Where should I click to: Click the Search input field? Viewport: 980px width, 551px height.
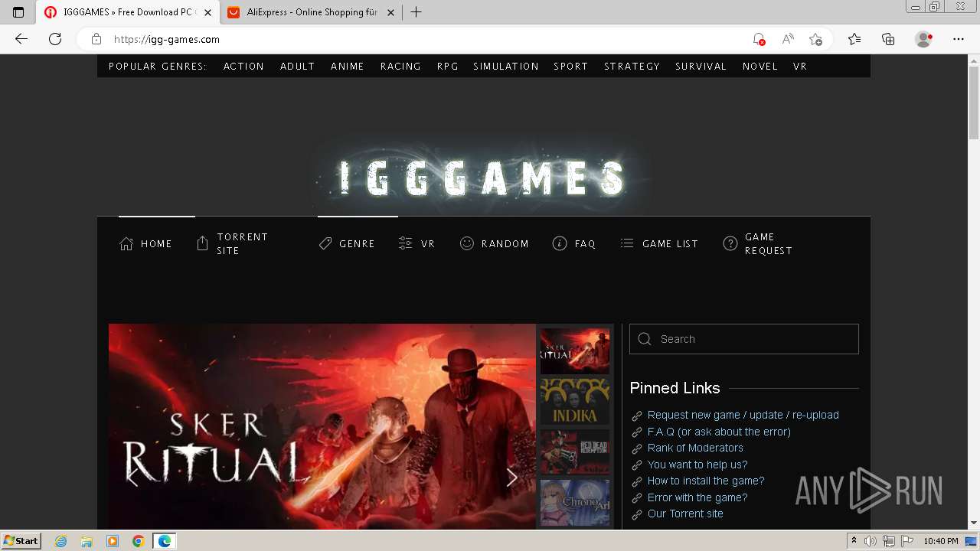tap(744, 339)
